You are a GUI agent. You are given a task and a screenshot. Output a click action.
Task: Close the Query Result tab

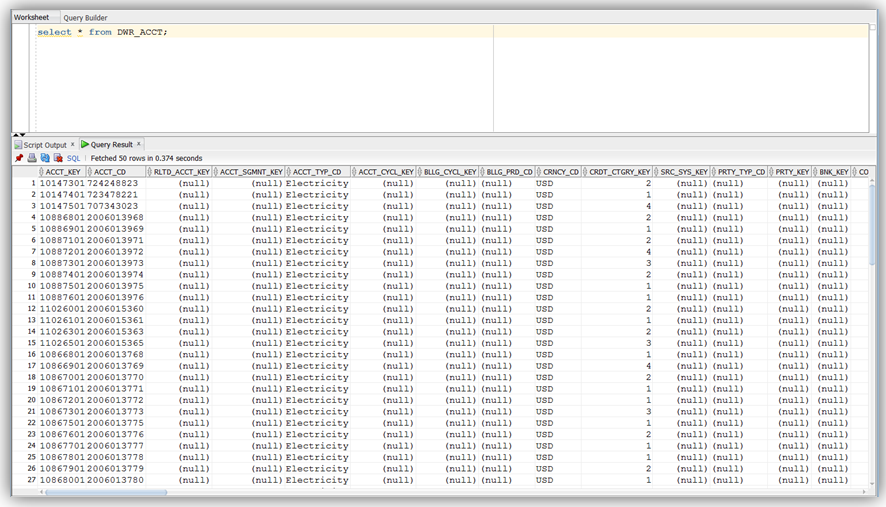point(138,144)
